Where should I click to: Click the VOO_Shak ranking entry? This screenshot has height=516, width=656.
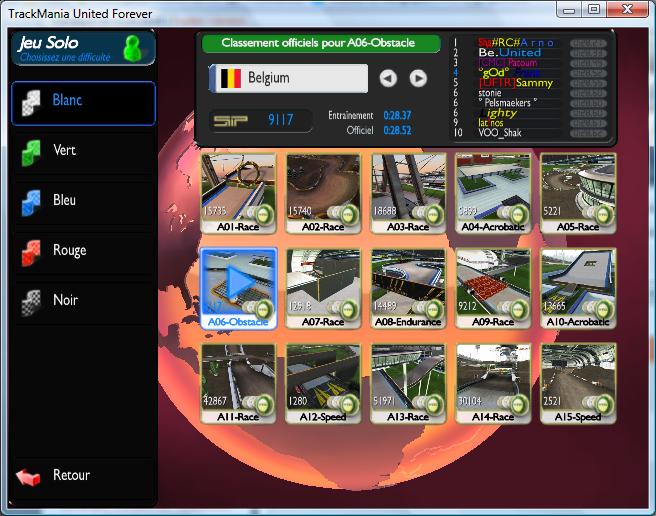tap(500, 132)
